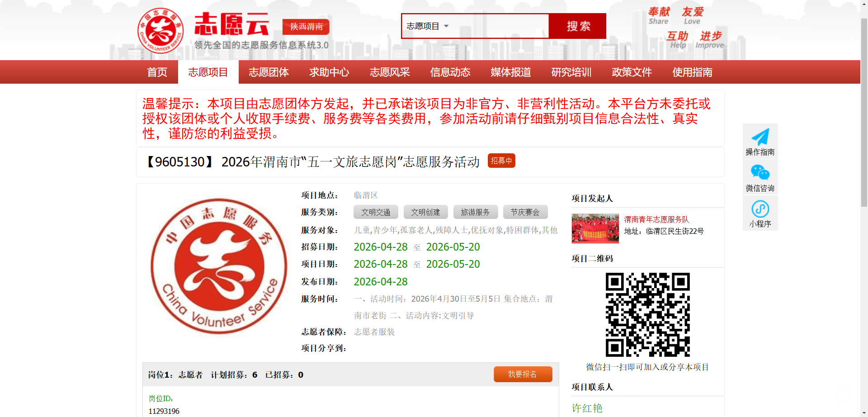This screenshot has width=868, height=417.
Task: Go to the 首页 navigation tab
Action: (157, 72)
